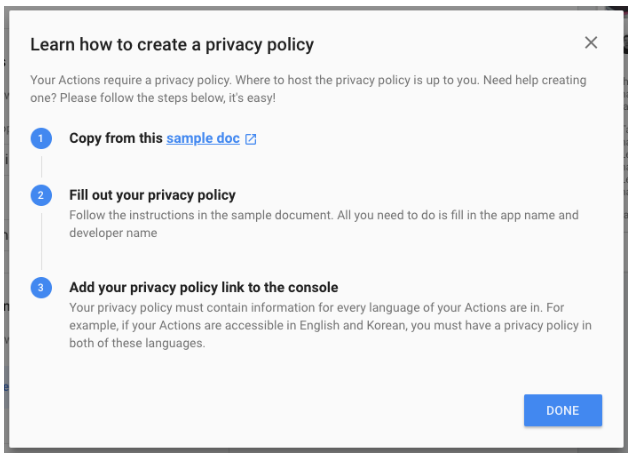Viewport: 632px width, 458px height.
Task: Click the connector line between steps 1 and 2
Action: pos(41,166)
